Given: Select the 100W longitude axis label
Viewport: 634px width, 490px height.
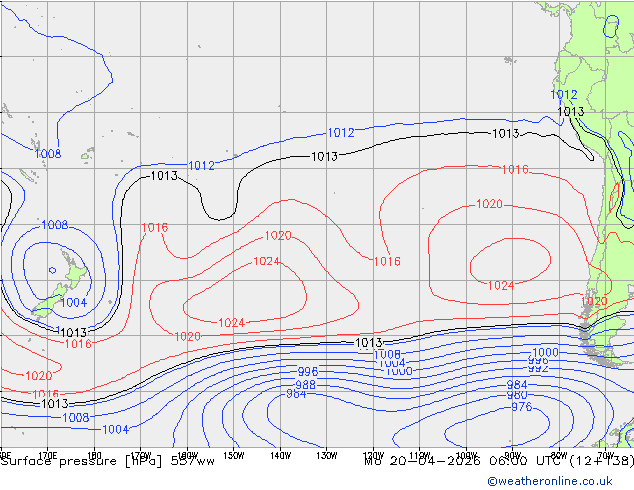Looking at the screenshot, I should 466,456.
